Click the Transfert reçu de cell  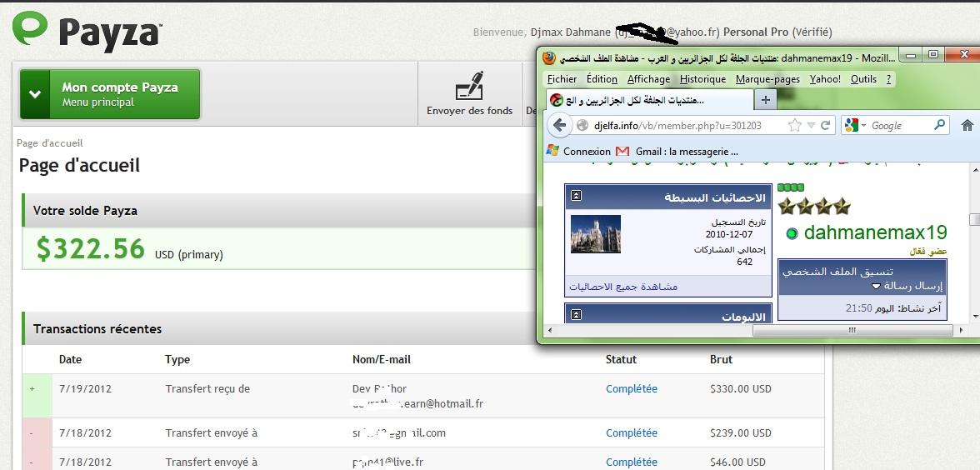coord(207,388)
